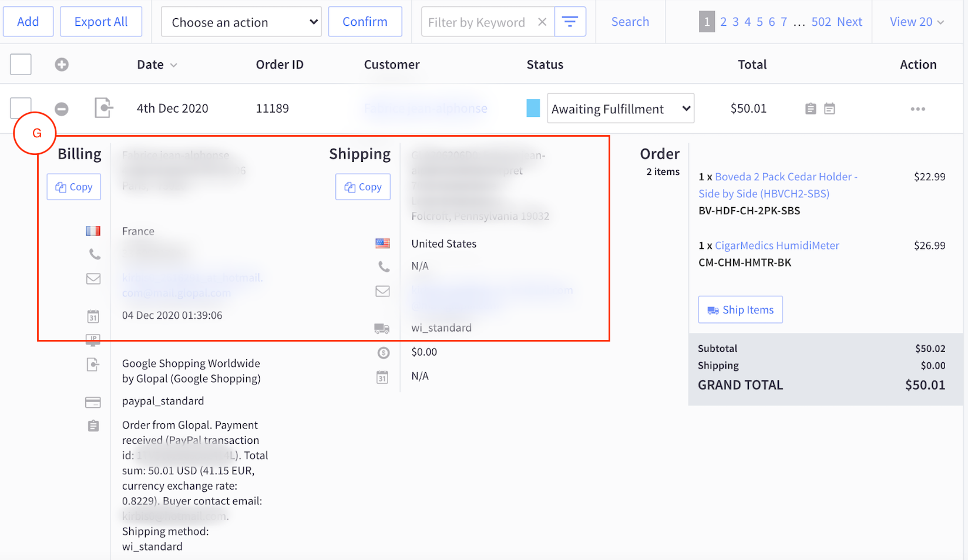Click the Confirm action button

[365, 22]
